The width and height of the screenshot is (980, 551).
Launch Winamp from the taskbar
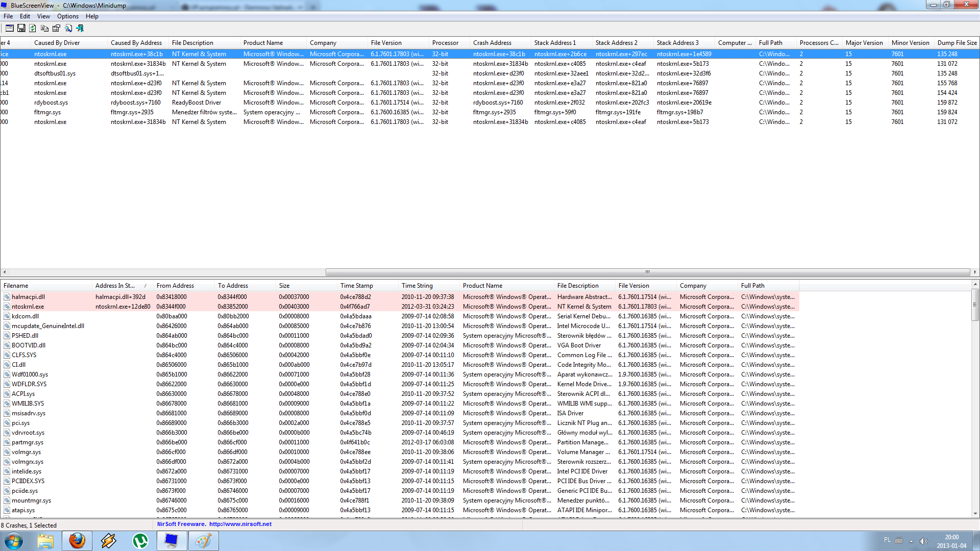click(x=109, y=541)
